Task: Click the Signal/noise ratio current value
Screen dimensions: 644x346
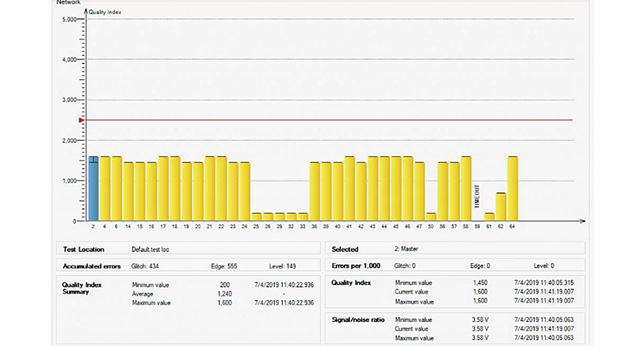Action: point(480,329)
